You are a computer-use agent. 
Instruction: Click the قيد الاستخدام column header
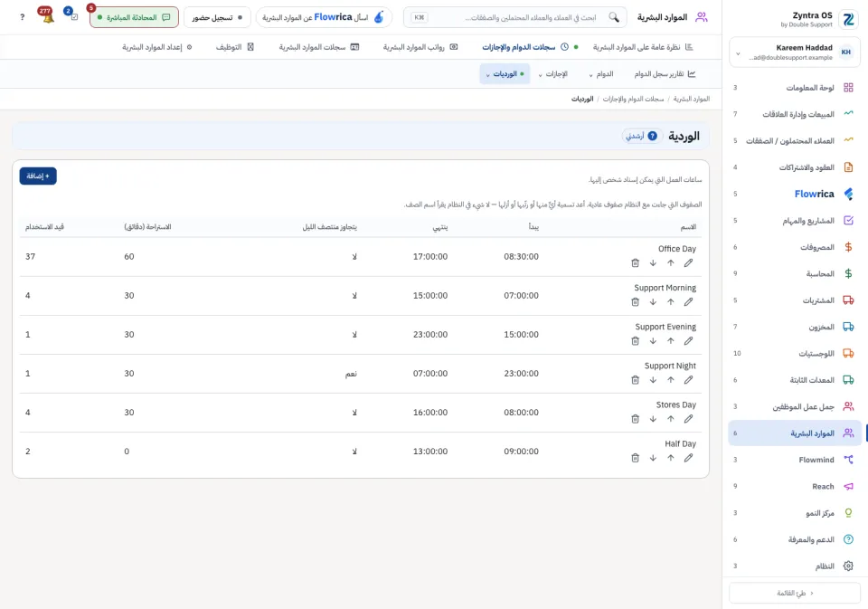[x=44, y=226]
